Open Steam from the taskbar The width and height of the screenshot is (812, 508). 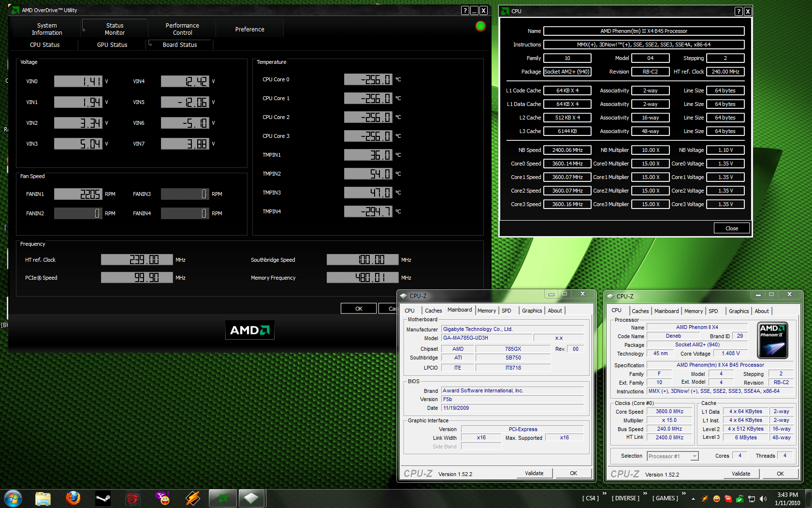pos(103,498)
